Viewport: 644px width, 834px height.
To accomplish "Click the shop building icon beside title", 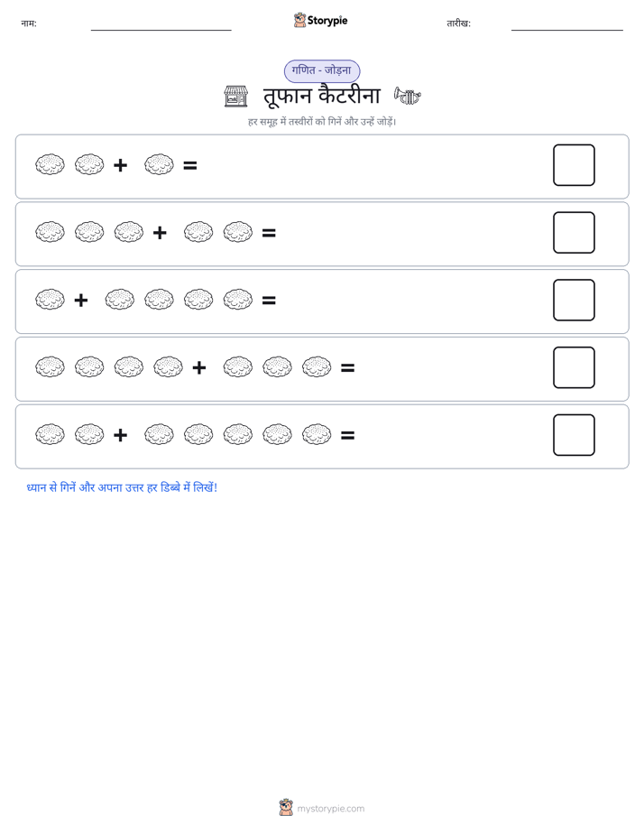I will coord(236,97).
